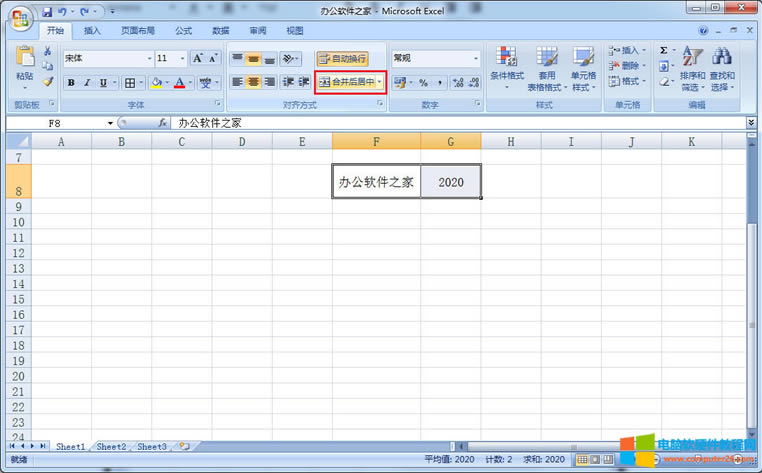This screenshot has width=762, height=473.
Task: Open the font name dropdown (宋体)
Action: [x=150, y=59]
